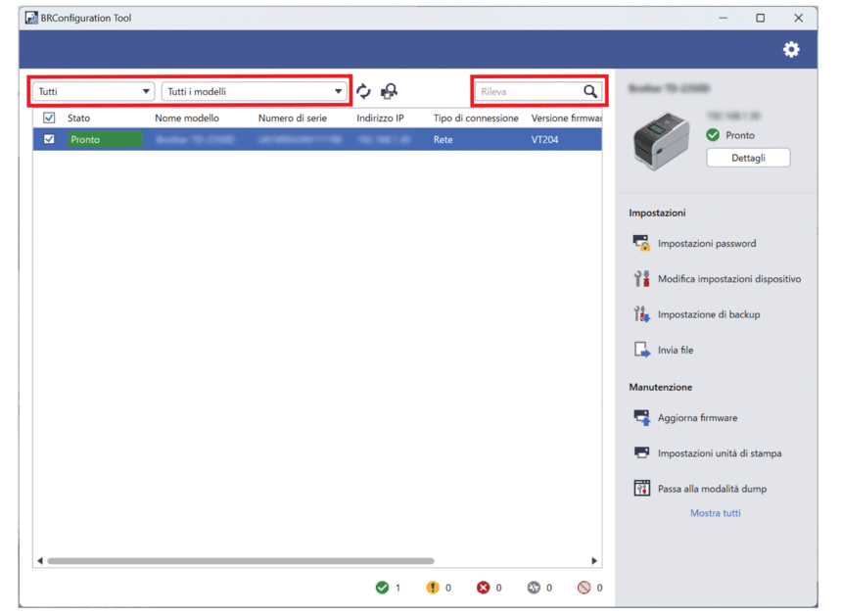Click the Rete connection type cell
841x616 pixels.
click(444, 139)
